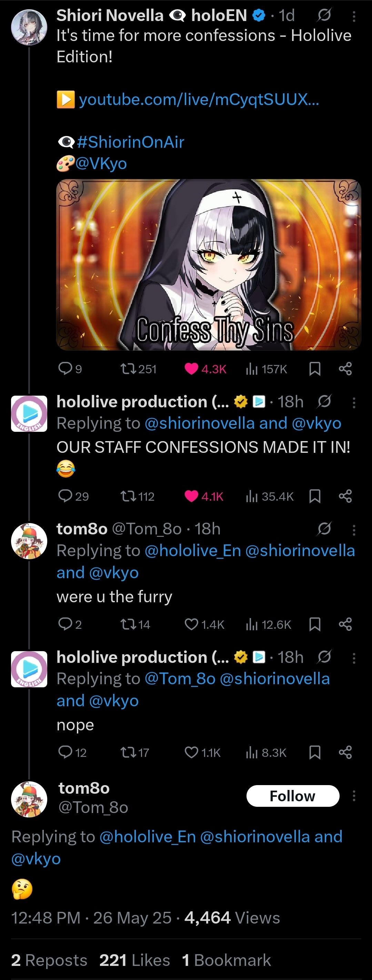The height and width of the screenshot is (980, 372).
Task: Open the youtube.com live stream link
Action: point(199,100)
